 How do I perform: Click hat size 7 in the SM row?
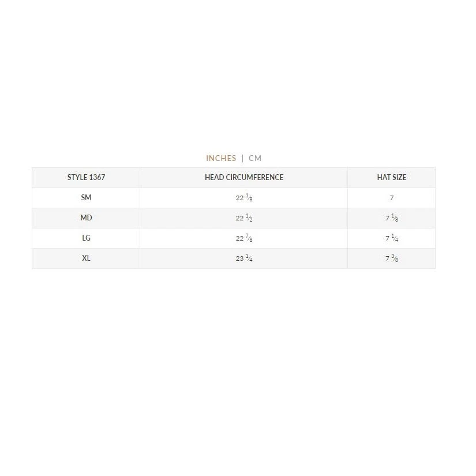(x=391, y=198)
